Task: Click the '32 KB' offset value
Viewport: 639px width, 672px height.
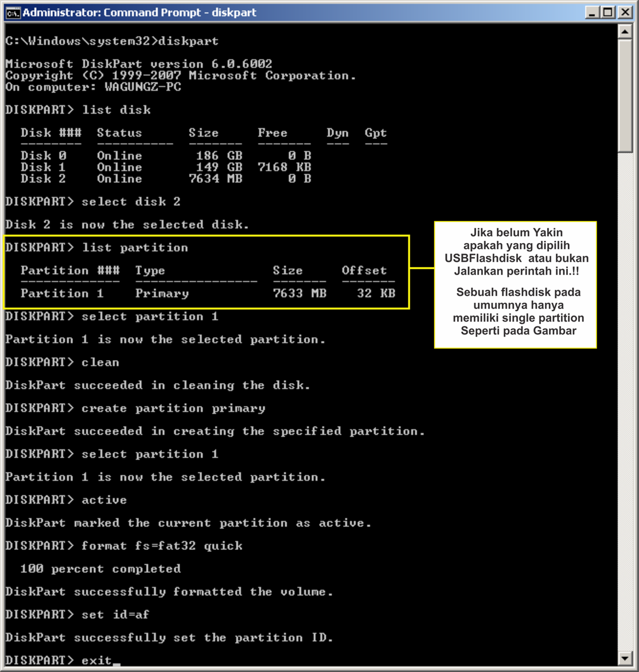Action: (376, 294)
